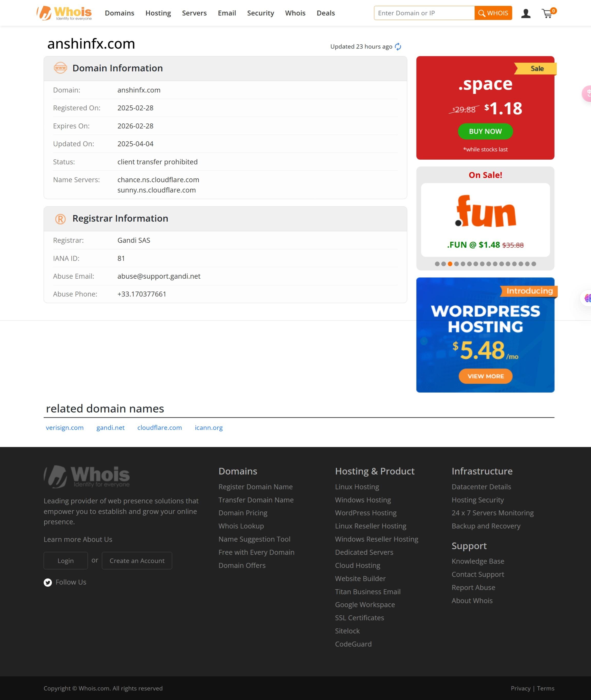Open Report Abuse link

473,587
